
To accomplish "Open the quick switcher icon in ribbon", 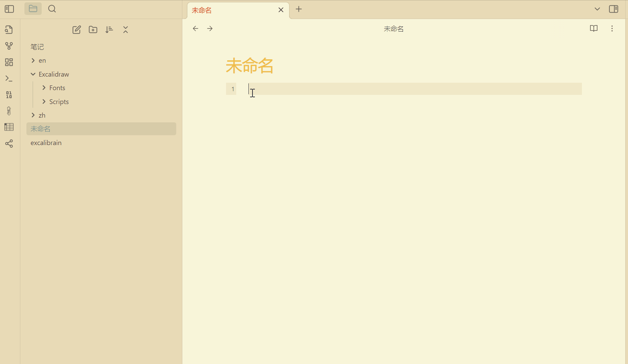I will tap(9, 30).
